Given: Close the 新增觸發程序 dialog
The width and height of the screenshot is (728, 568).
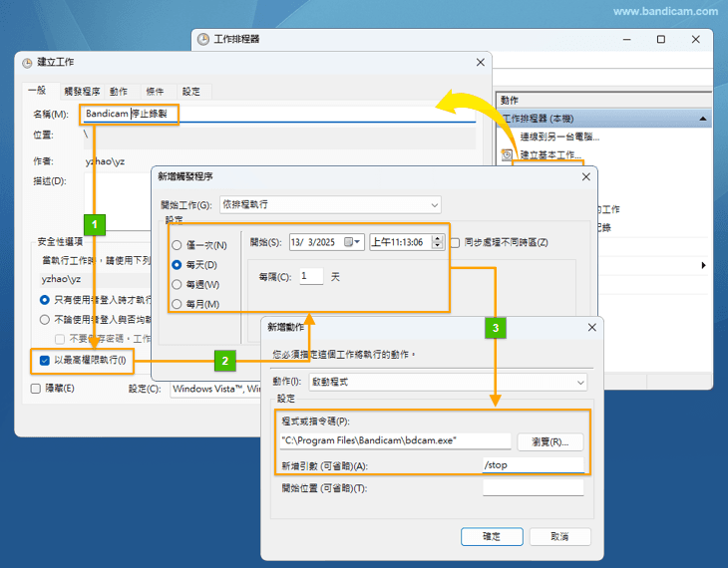Looking at the screenshot, I should 582,176.
